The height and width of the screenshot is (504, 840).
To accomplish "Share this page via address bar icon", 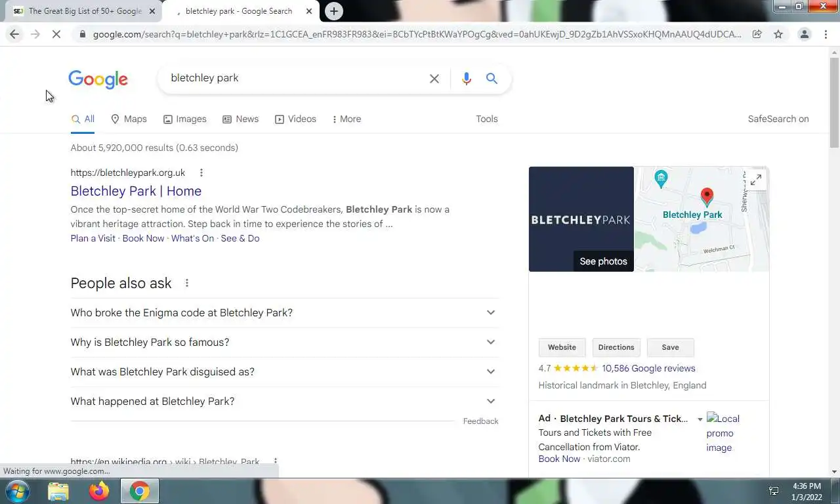I will [757, 34].
